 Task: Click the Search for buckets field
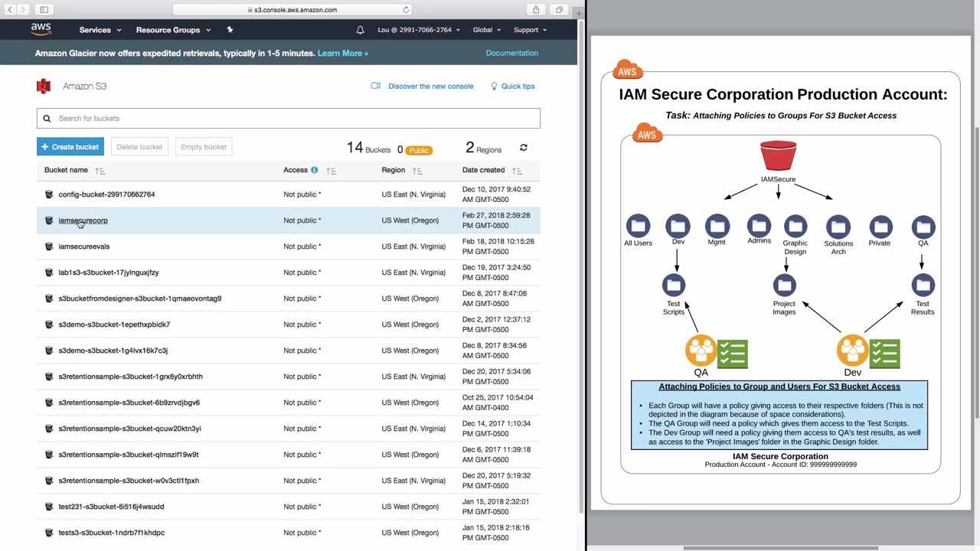click(x=288, y=119)
